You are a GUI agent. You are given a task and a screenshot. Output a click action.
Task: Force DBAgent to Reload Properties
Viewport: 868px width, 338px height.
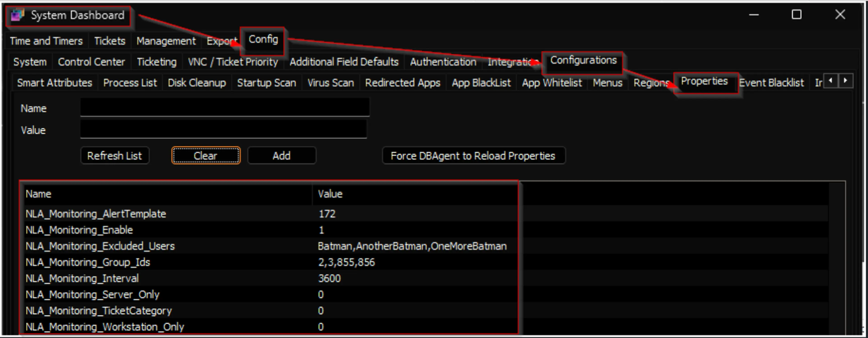click(473, 156)
